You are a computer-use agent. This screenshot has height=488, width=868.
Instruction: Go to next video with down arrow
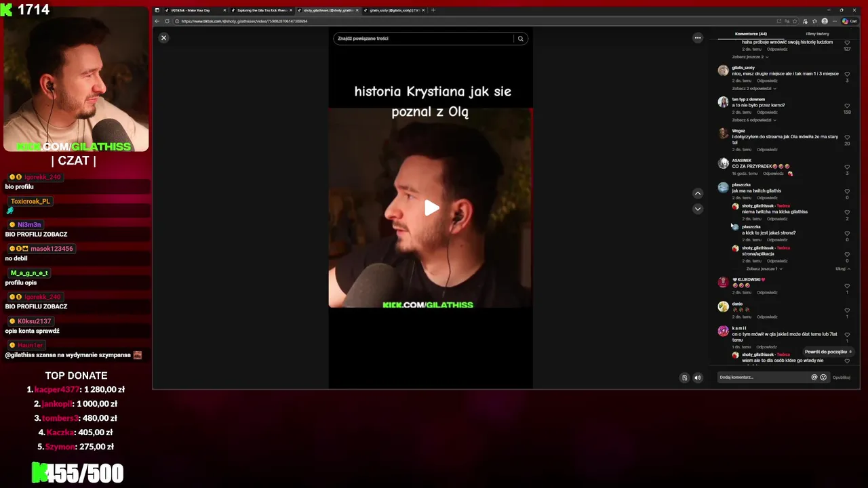pyautogui.click(x=697, y=209)
